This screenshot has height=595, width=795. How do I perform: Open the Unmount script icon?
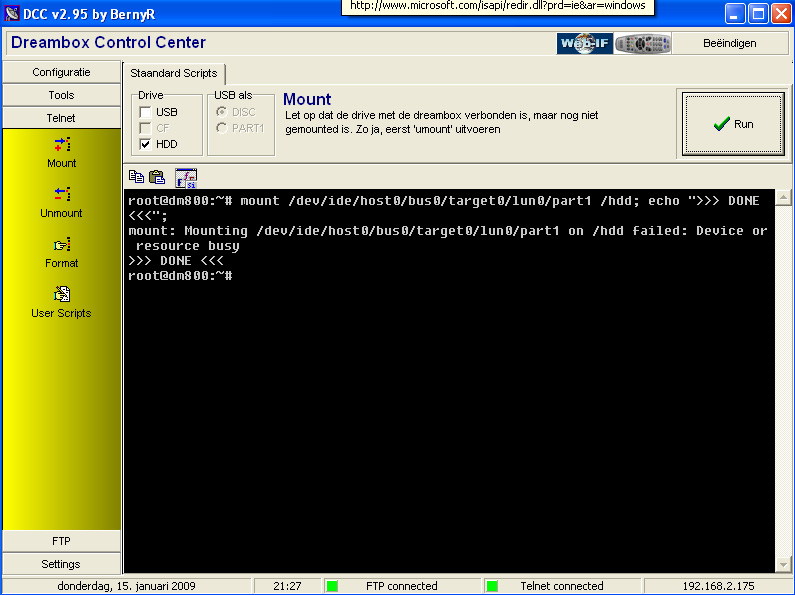point(62,195)
